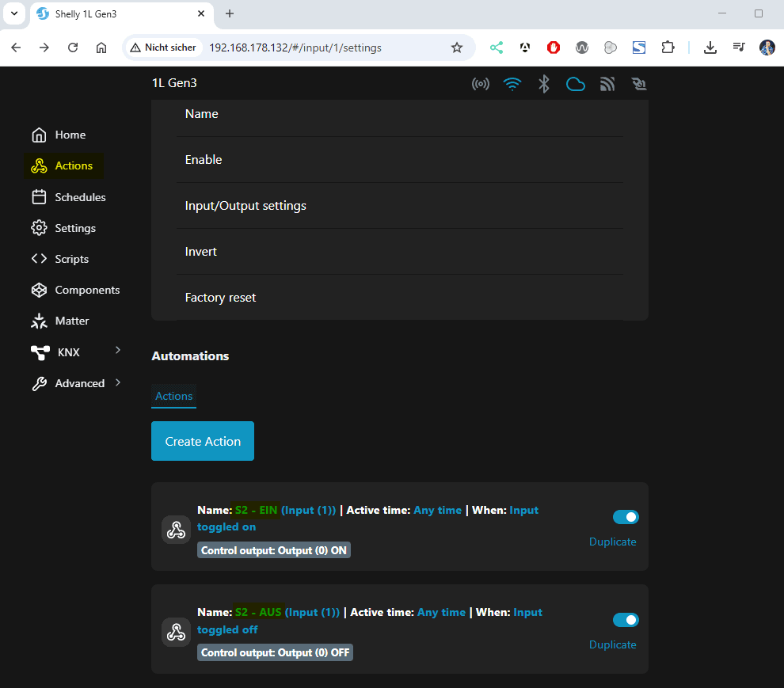Click the webhook icon of S2 - AUS action
This screenshot has height=688, width=784.
176,632
